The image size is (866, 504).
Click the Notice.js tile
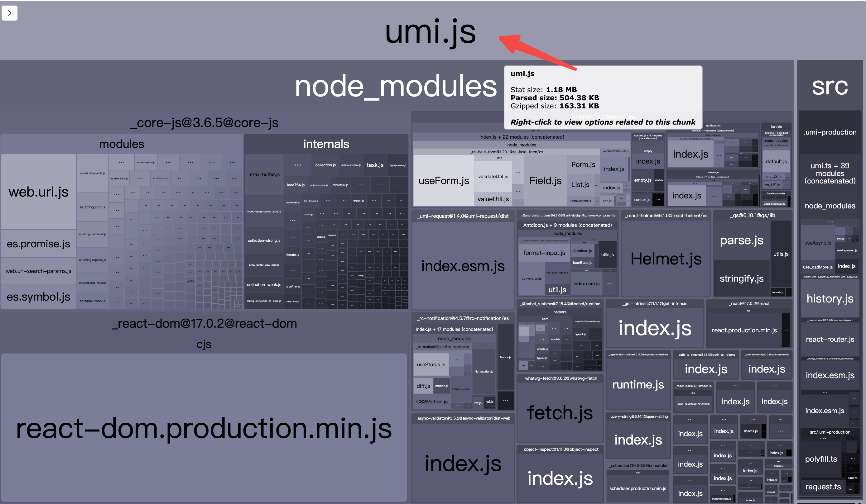[505, 357]
